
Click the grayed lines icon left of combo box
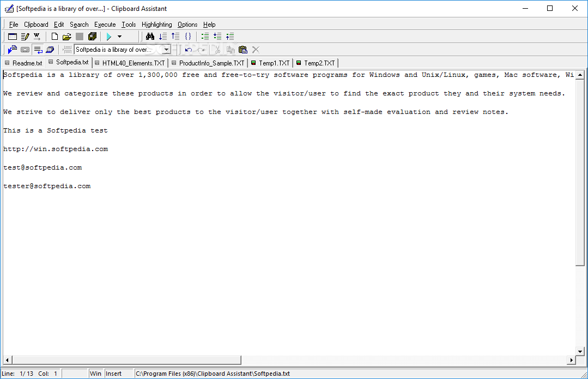tap(68, 50)
